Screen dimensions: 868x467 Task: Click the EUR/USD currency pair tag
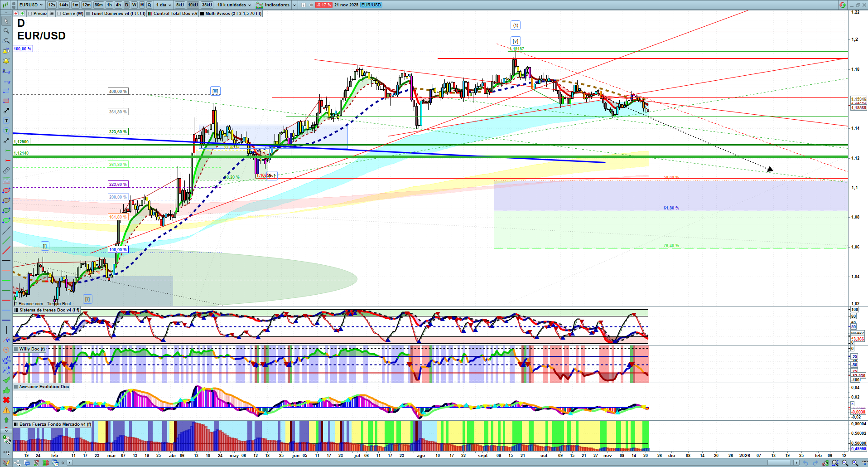coord(371,5)
